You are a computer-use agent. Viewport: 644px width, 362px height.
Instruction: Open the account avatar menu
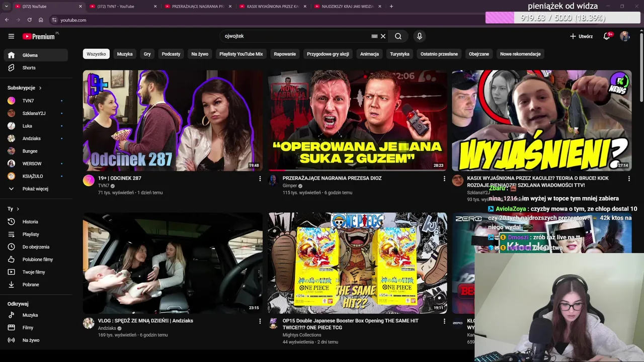tap(625, 36)
